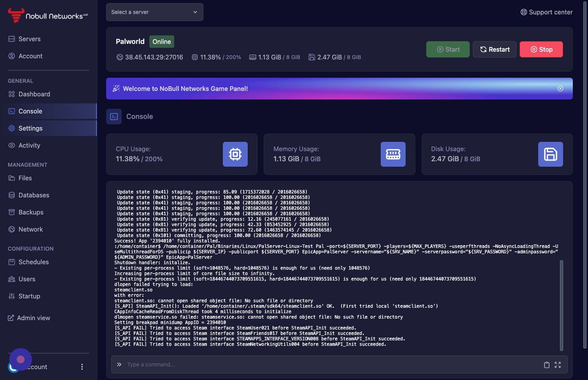Open the account three-dots menu
Viewport: 588px width, 380px height.
pyautogui.click(x=82, y=367)
